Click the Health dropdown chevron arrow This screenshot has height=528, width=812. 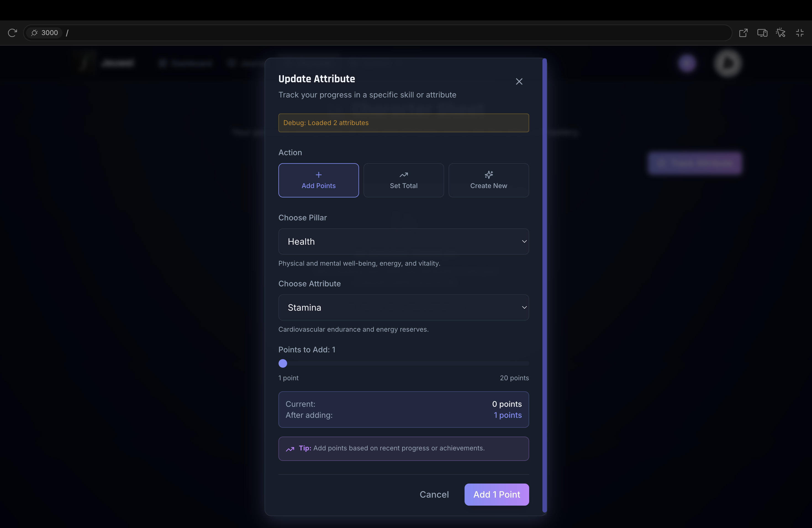pyautogui.click(x=524, y=241)
